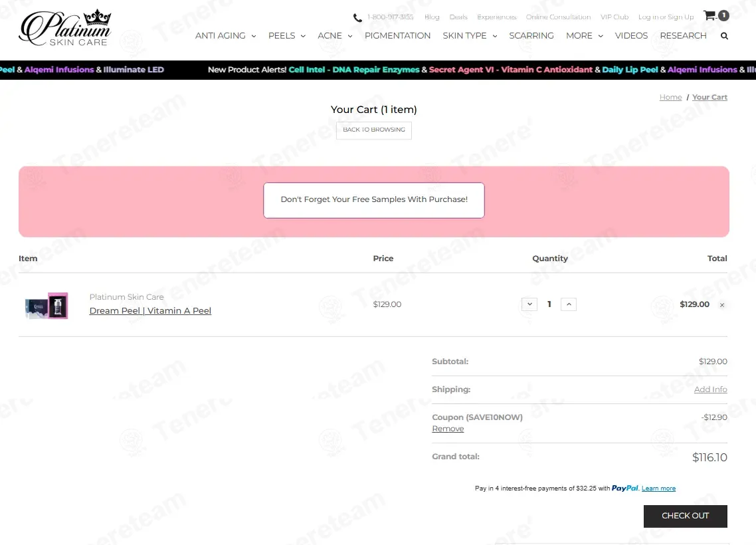Expand the Acne menu chevron
756x545 pixels.
[350, 36]
